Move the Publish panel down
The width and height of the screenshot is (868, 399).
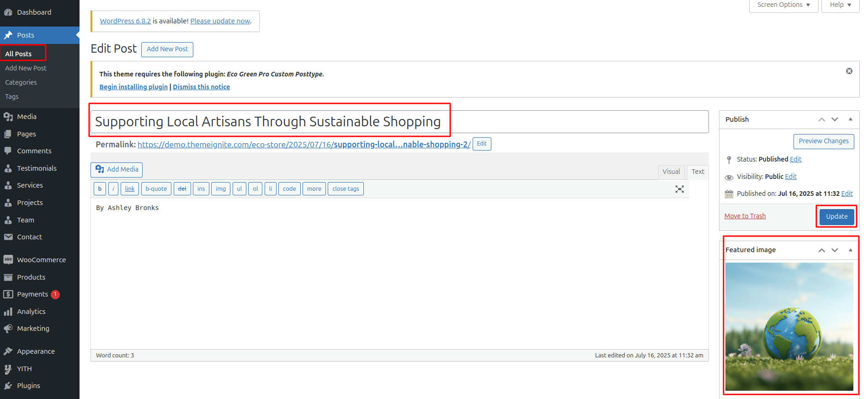coord(835,119)
